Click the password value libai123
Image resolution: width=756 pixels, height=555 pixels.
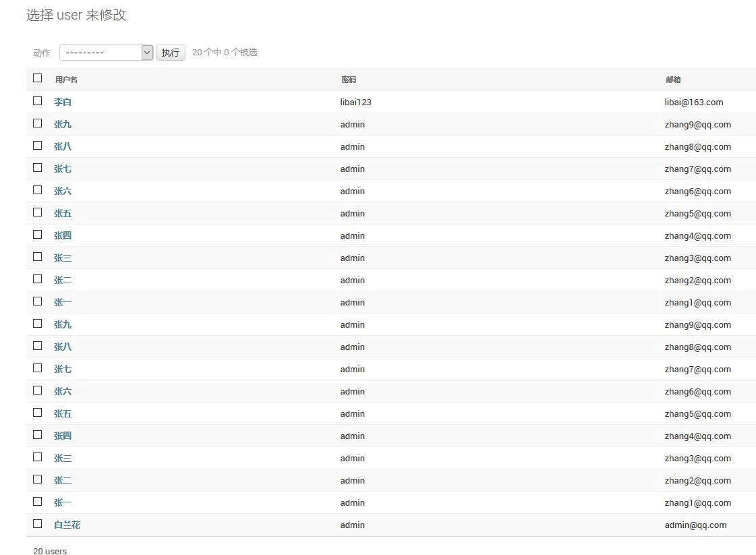[x=356, y=103]
